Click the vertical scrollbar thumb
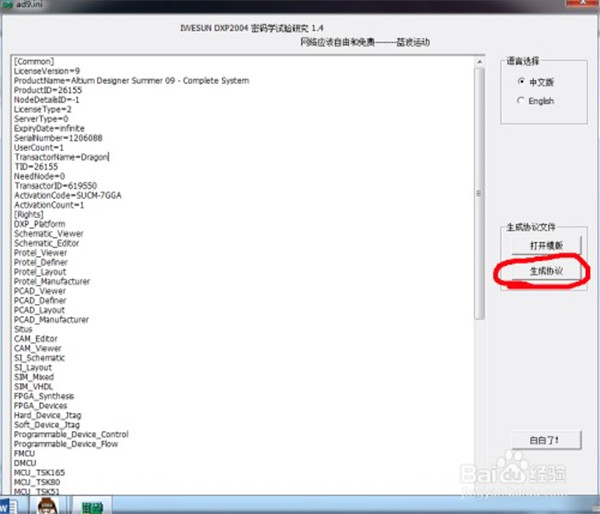 click(479, 194)
